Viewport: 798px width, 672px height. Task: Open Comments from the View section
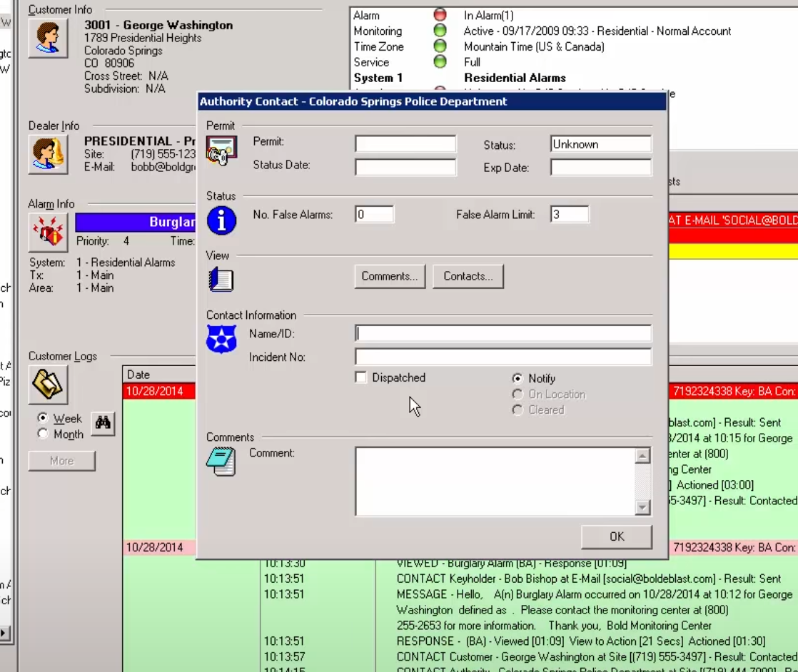[390, 277]
